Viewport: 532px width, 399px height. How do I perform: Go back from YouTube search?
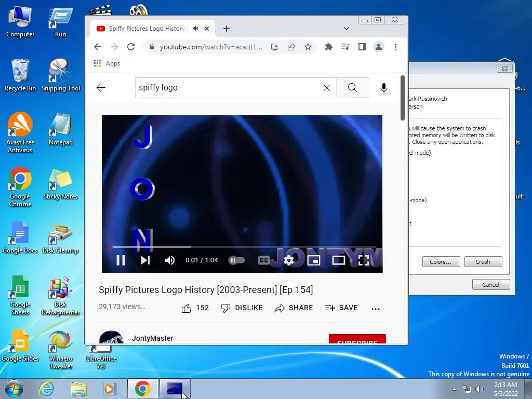coord(101,87)
